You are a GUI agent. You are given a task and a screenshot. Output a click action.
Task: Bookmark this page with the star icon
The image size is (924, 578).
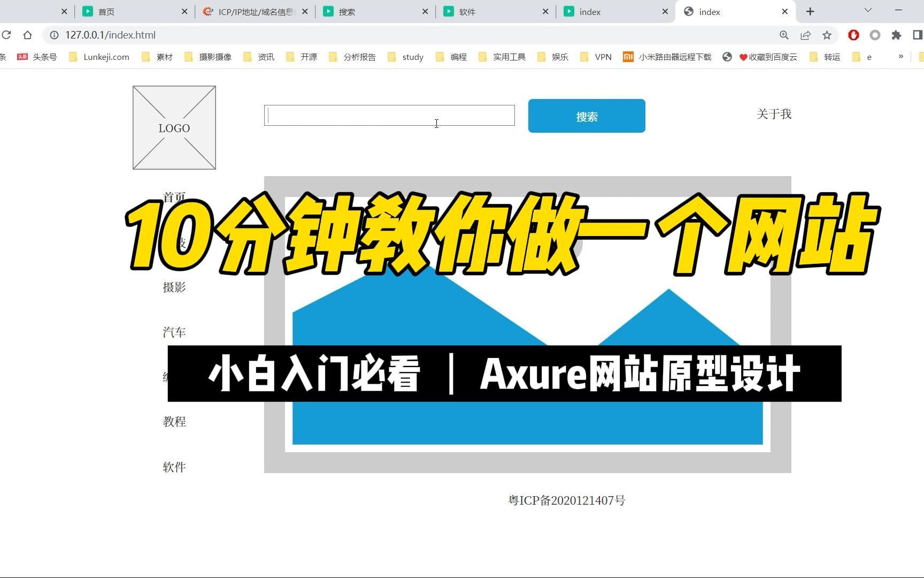coord(827,35)
